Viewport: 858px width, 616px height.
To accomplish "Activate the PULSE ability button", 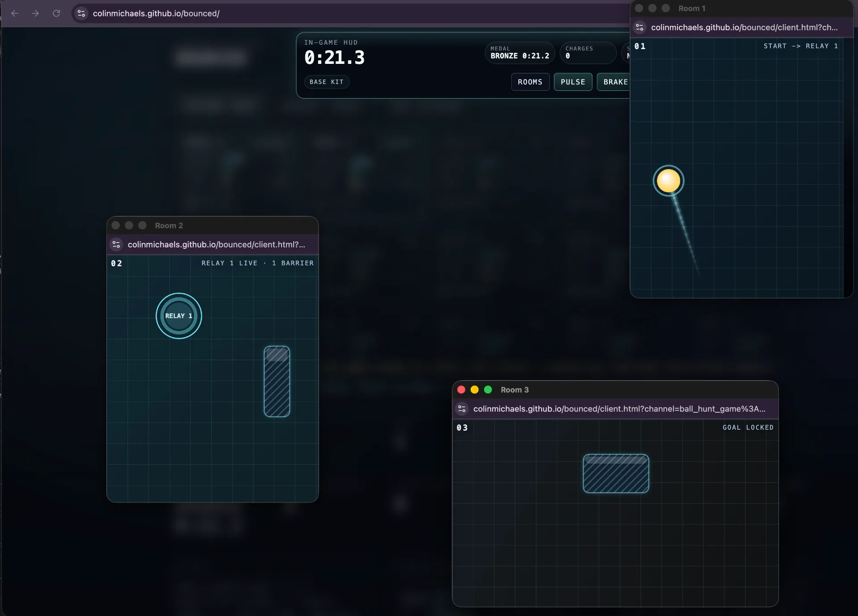I will pos(573,82).
